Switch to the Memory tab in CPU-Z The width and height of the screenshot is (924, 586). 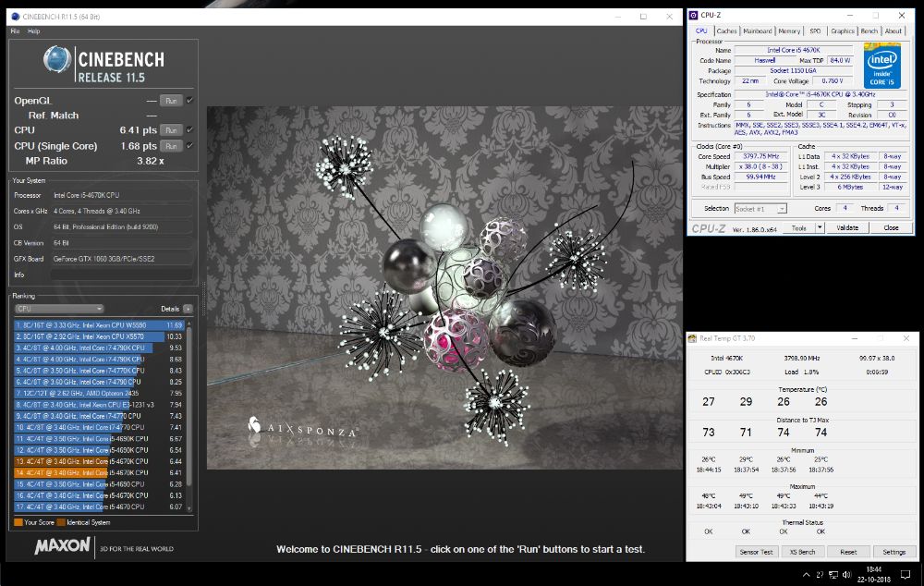tap(788, 31)
